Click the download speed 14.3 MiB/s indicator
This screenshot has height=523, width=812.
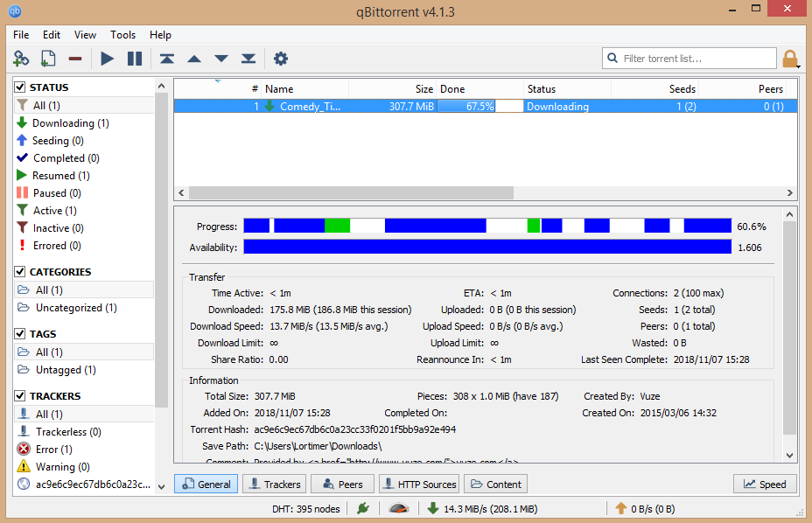[x=483, y=509]
